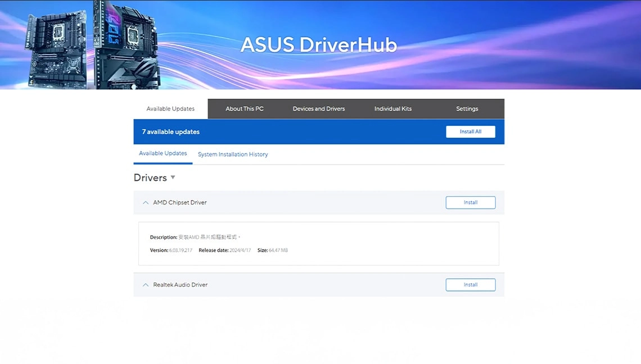The width and height of the screenshot is (641, 364).
Task: Install the AMD Chipset Driver
Action: point(471,203)
